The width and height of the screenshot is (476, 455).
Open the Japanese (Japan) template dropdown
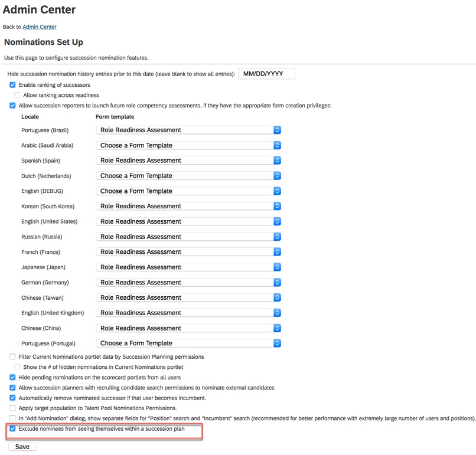pyautogui.click(x=188, y=267)
